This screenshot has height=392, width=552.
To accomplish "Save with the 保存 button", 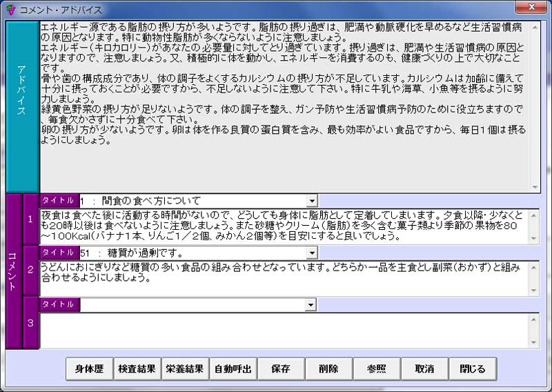I will 281,369.
